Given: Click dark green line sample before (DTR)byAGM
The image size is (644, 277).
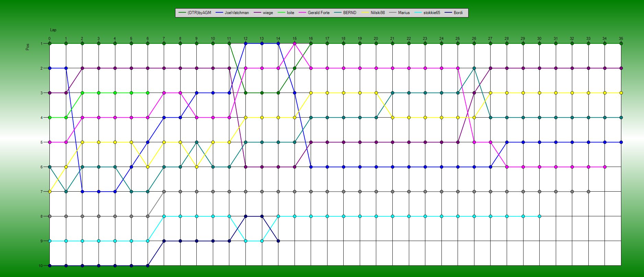Looking at the screenshot, I should pyautogui.click(x=182, y=13).
